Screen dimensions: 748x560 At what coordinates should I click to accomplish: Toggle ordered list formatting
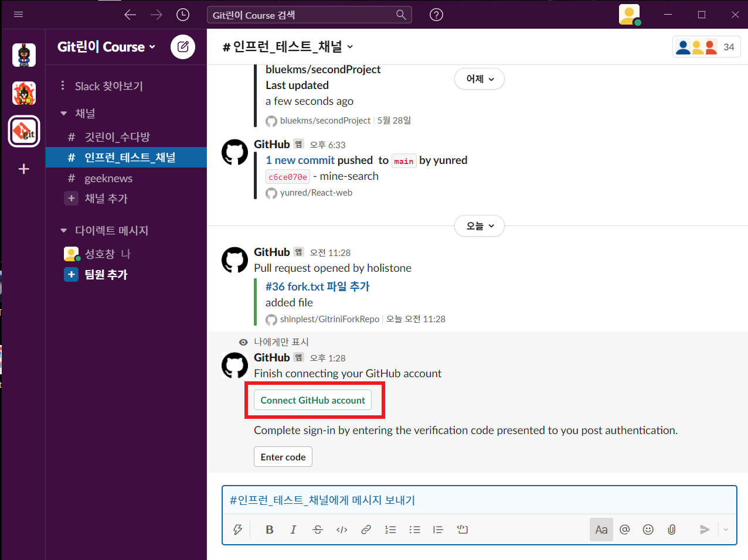[390, 530]
